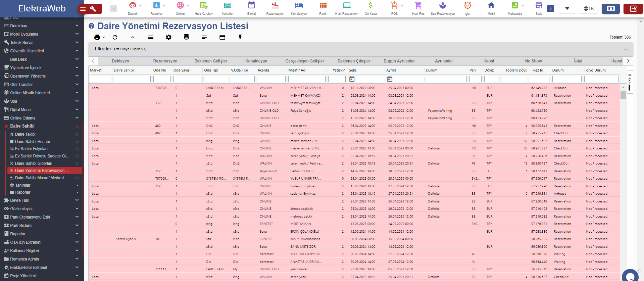The height and width of the screenshot is (281, 644).
Task: Open Daire Sahibi Hesabı in sidebar
Action: 32,142
